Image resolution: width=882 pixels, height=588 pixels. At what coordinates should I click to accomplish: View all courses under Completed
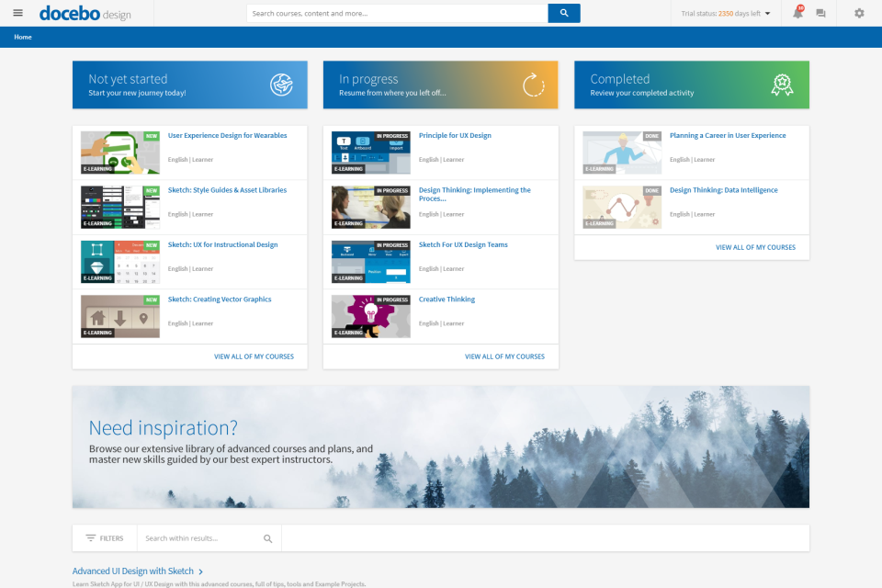click(x=755, y=247)
